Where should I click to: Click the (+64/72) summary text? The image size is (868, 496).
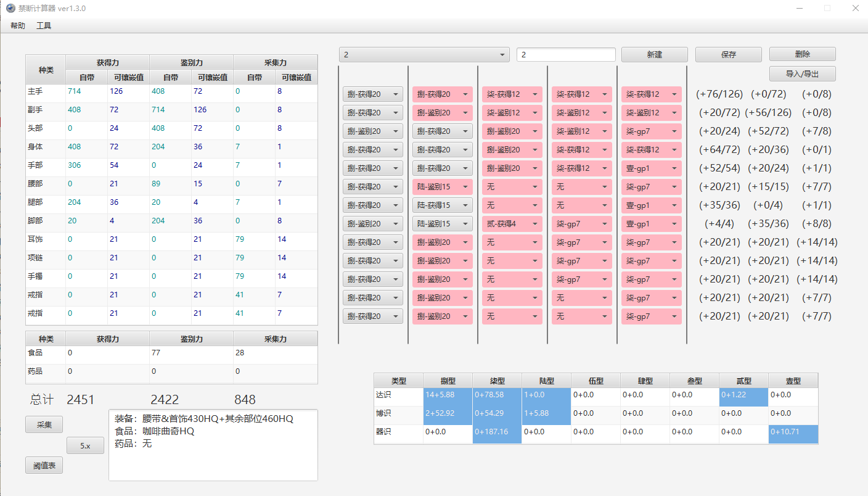click(719, 150)
